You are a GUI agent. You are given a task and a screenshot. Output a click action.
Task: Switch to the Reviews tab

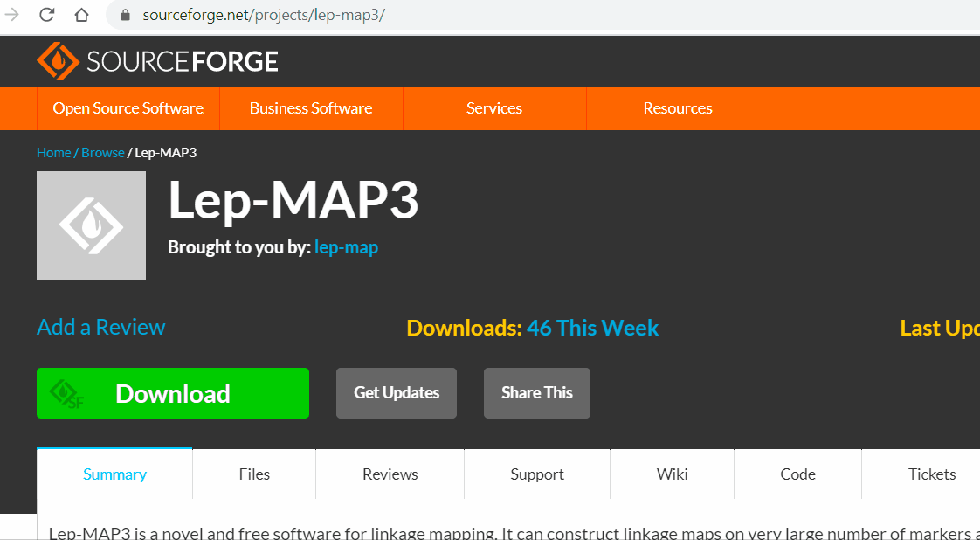coord(390,474)
